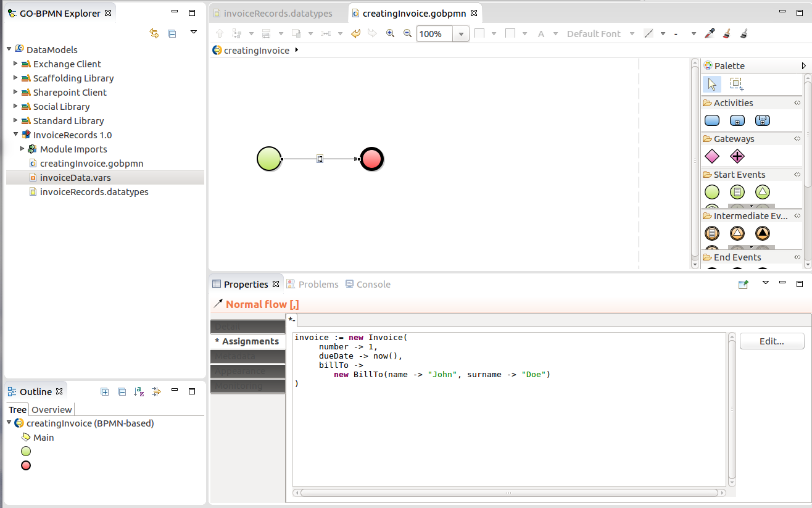The width and height of the screenshot is (812, 508).
Task: Collapse the Start Events palette drawer
Action: tap(798, 175)
